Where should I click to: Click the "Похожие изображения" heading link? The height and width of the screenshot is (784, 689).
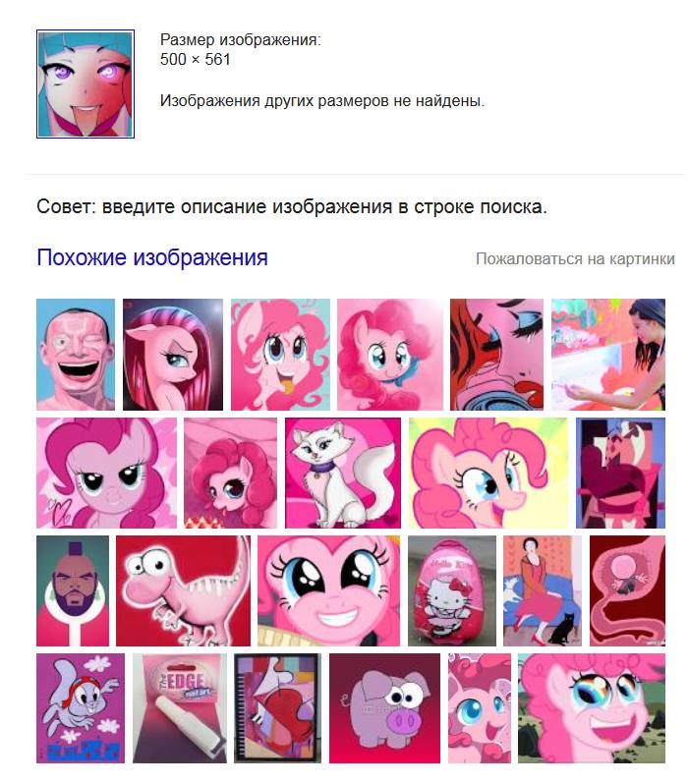[x=152, y=258]
